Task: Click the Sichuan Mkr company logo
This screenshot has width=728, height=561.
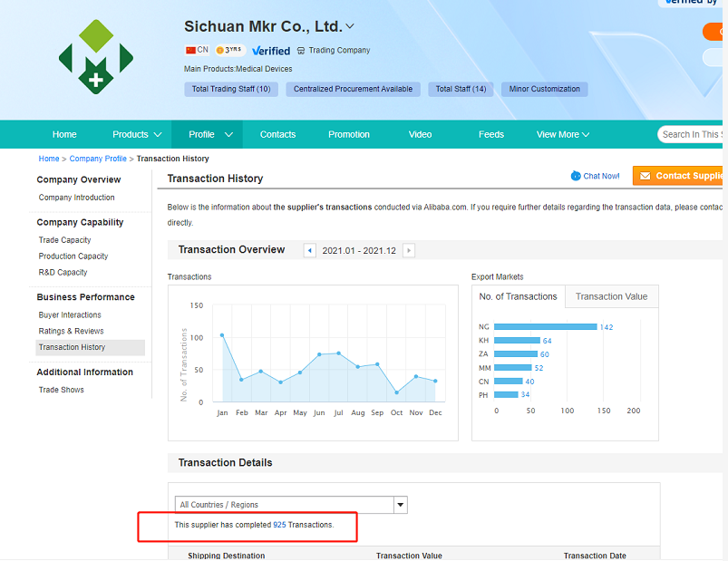Action: [95, 58]
